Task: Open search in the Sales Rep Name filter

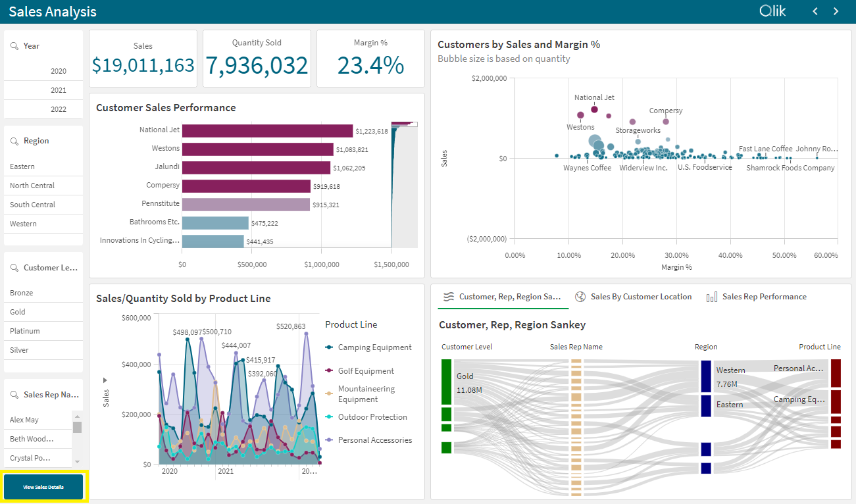Action: click(x=15, y=394)
